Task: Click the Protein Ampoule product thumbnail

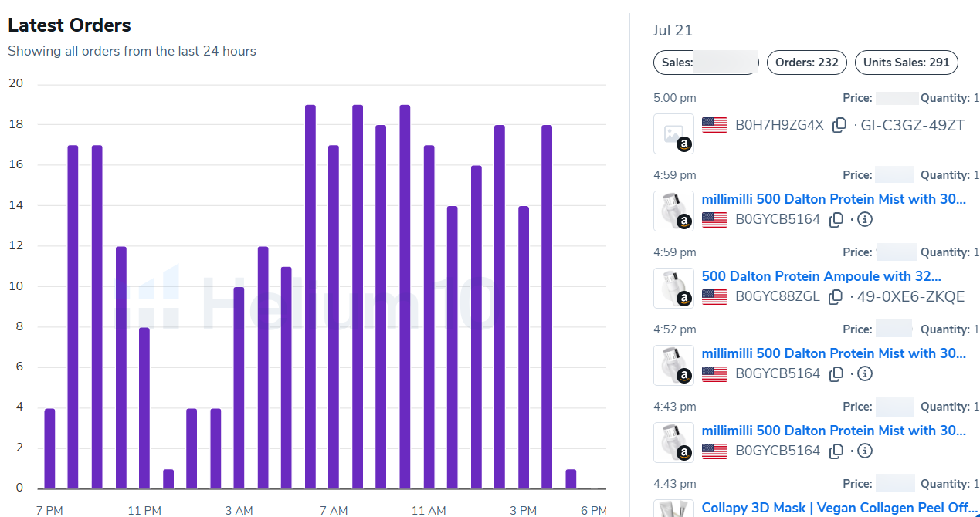Action: point(673,289)
